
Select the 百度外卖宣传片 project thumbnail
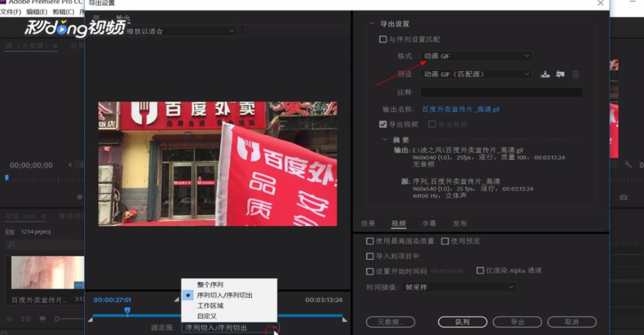(x=47, y=273)
